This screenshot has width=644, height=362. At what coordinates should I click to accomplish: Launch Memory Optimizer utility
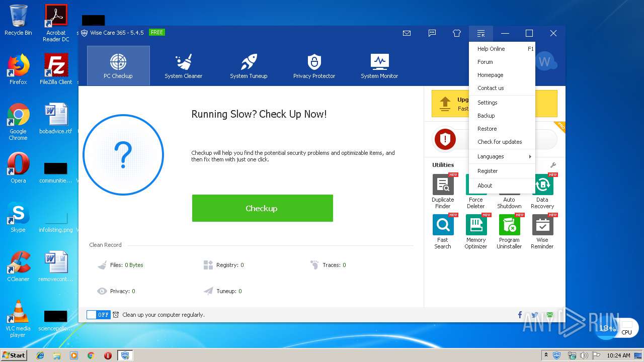[x=476, y=232]
